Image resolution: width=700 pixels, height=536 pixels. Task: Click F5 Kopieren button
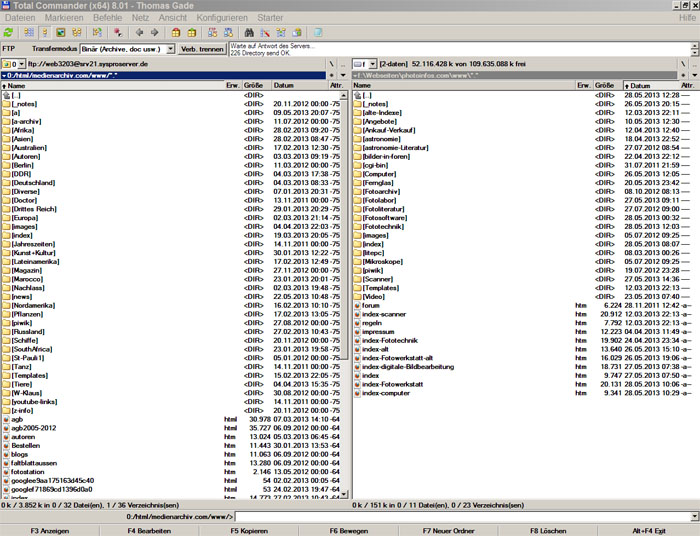tap(249, 531)
